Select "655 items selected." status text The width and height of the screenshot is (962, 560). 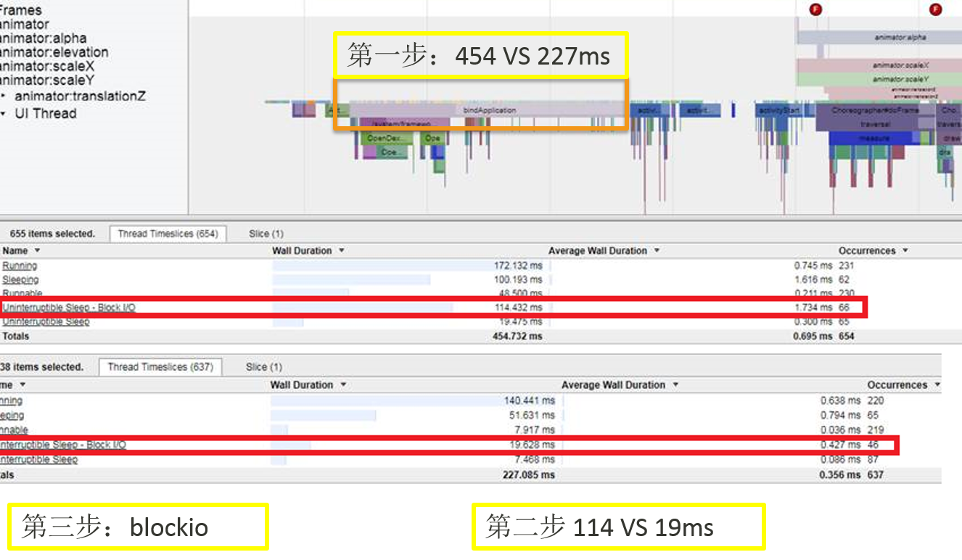pyautogui.click(x=52, y=234)
